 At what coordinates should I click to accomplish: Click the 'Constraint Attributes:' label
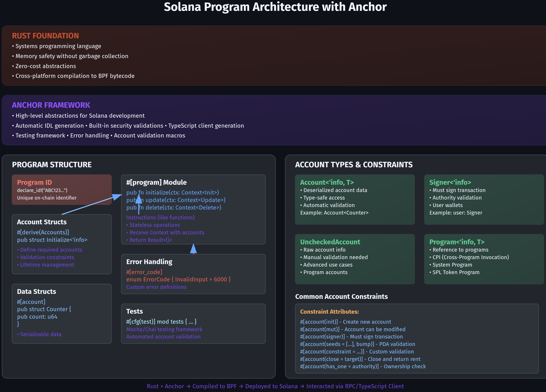[329, 312]
